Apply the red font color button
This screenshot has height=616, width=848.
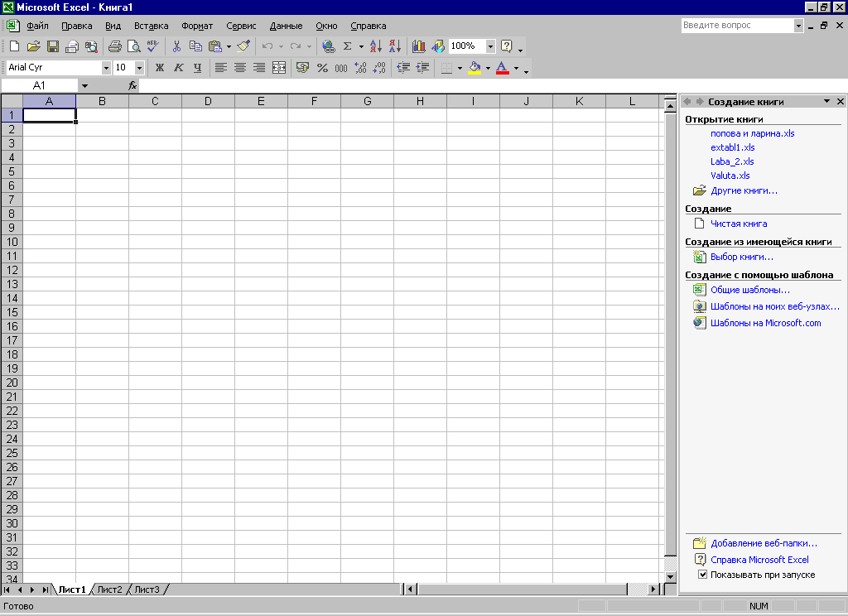point(503,68)
